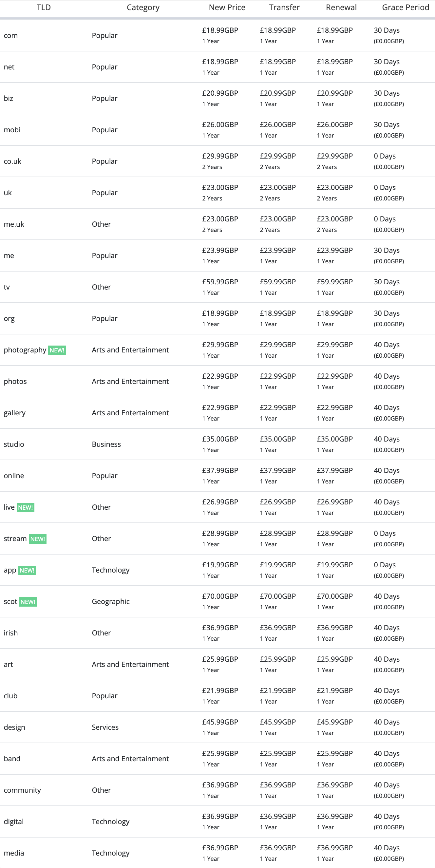Click the NEW! badge next to app
The height and width of the screenshot is (868, 435).
[x=27, y=571]
